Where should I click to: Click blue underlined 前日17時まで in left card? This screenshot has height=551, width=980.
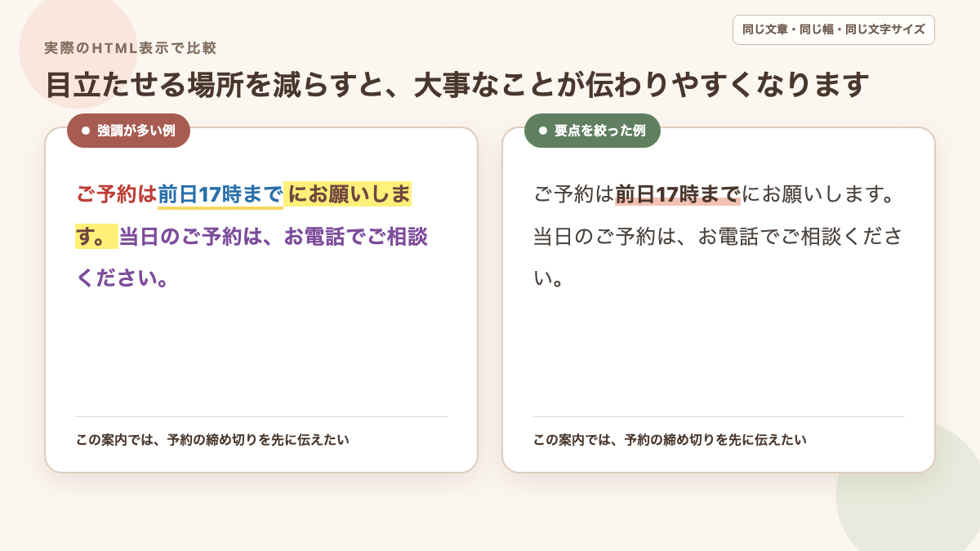point(220,195)
